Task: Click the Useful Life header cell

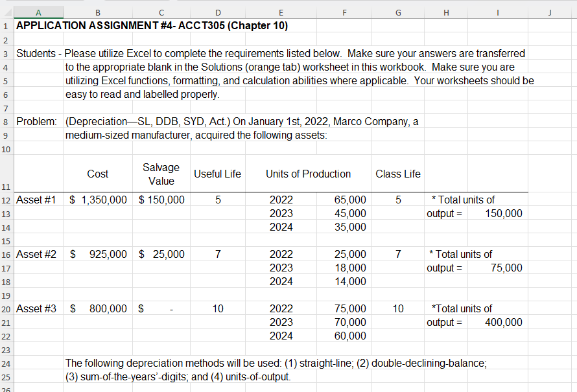Action: [x=218, y=173]
